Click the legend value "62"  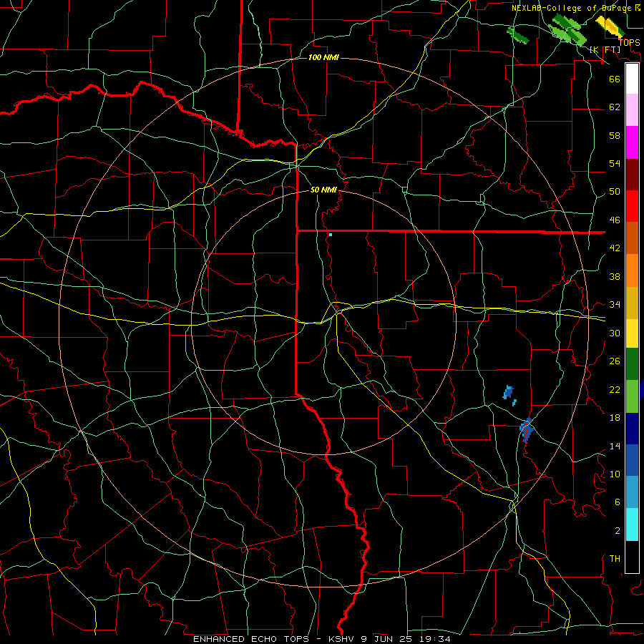click(615, 107)
